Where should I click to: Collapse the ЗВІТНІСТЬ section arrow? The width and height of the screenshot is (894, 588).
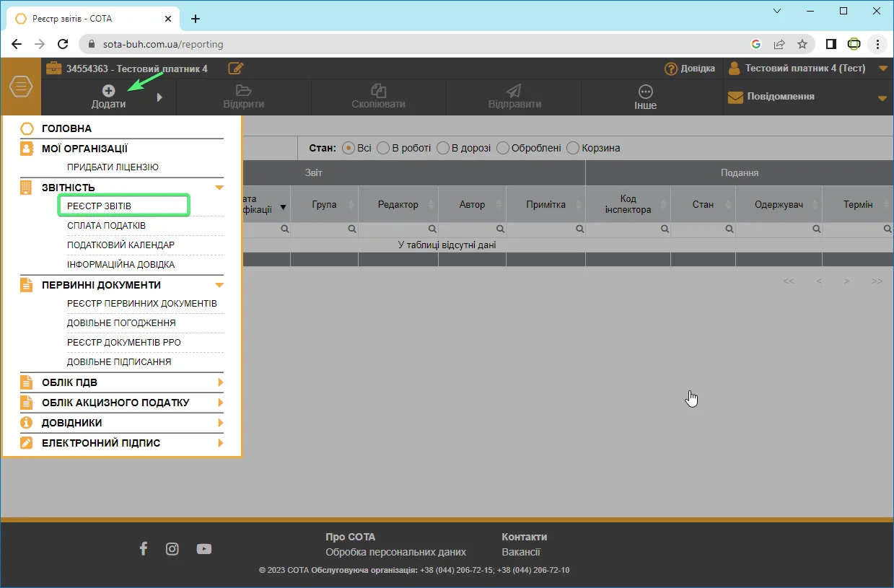(219, 188)
